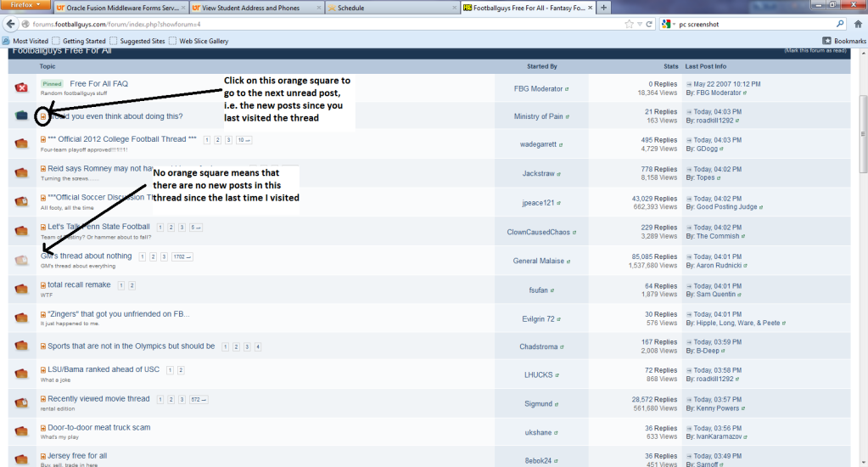Click the unread-post orange square for total recall remake

coord(43,285)
